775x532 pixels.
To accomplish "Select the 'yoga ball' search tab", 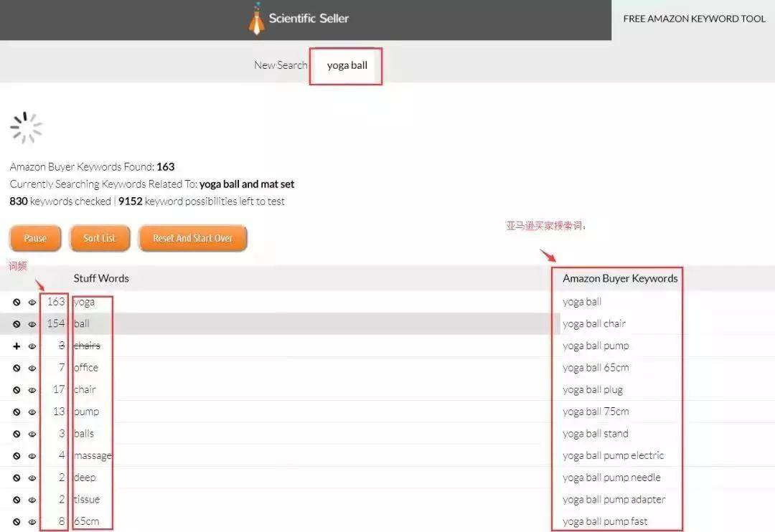I will (347, 65).
